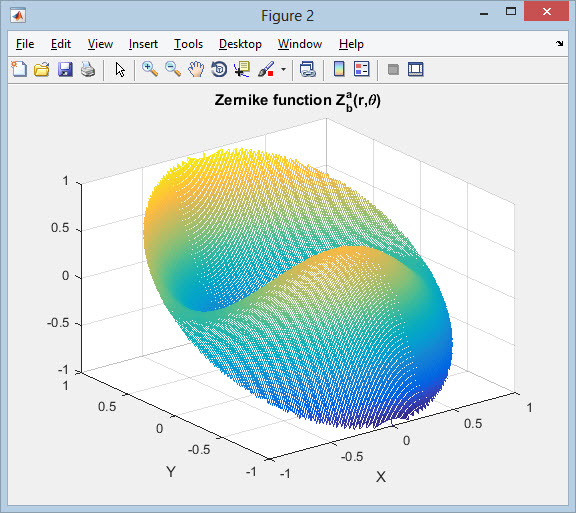Select the Data Cursor tool

[x=242, y=69]
